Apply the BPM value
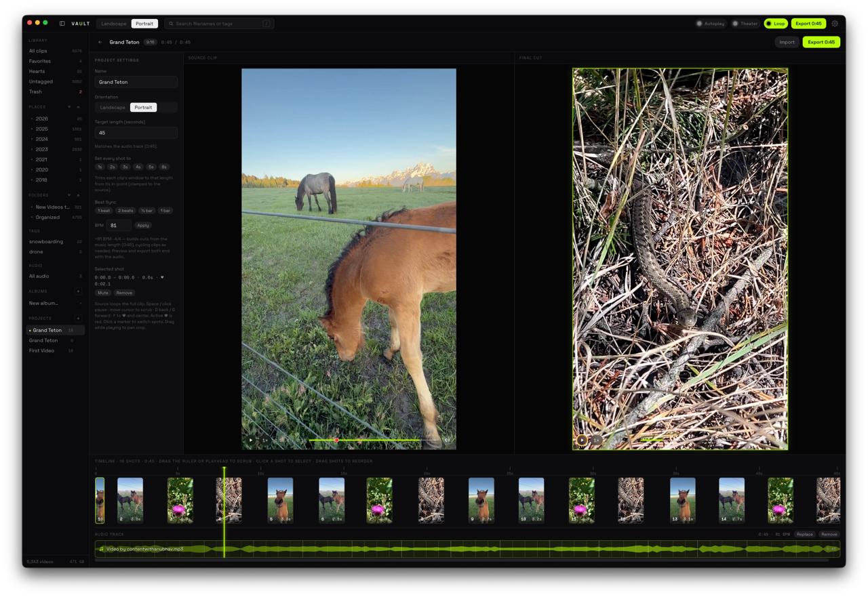Screen dimensions: 868x597 point(143,226)
